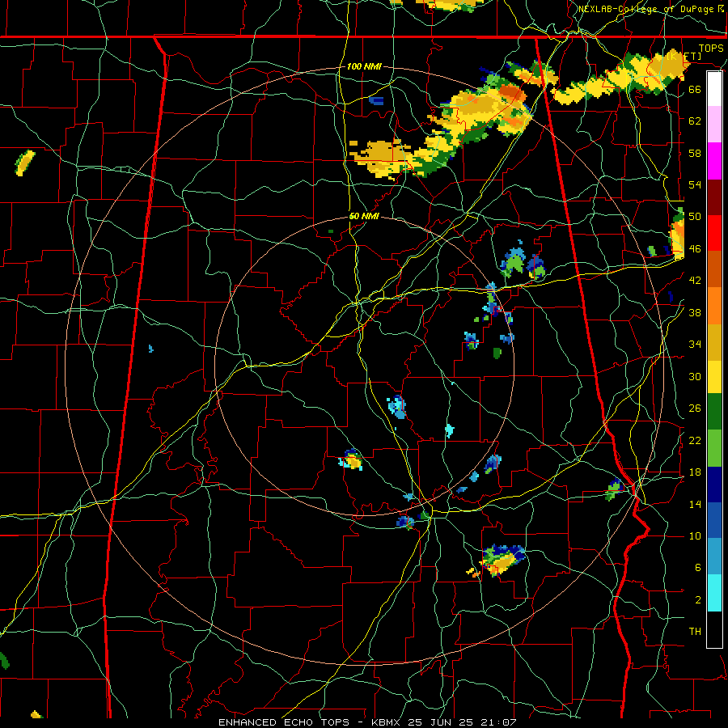The image size is (728, 728).
Task: Click the '50' legend value
Action: tap(695, 216)
